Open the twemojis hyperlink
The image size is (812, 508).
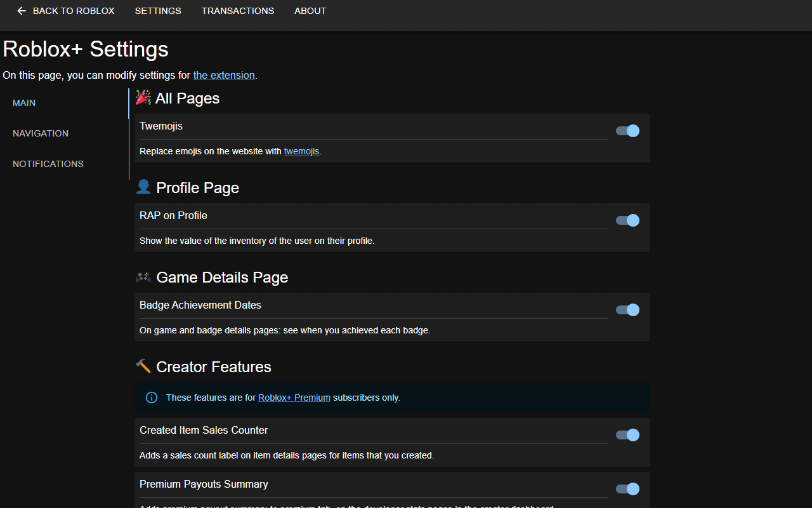tap(301, 151)
